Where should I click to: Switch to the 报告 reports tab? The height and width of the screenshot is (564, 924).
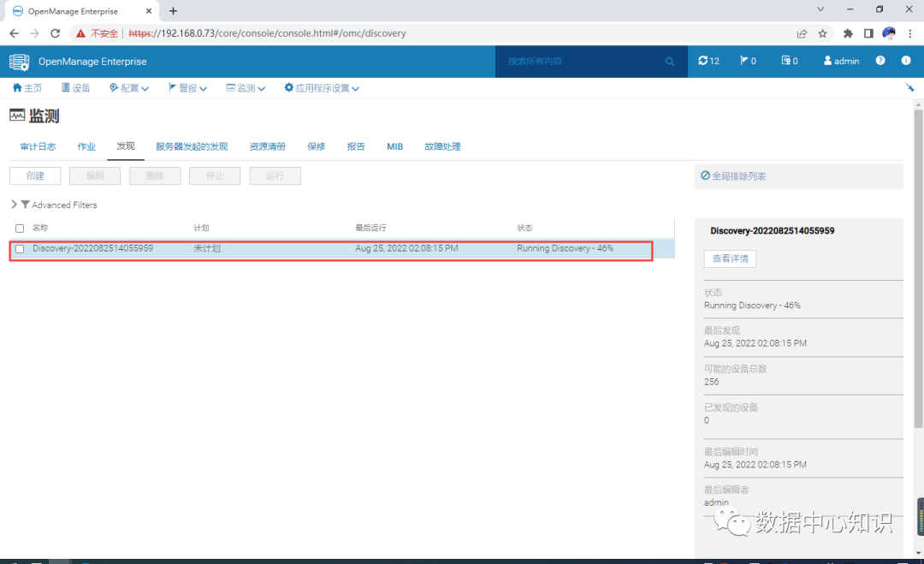click(x=356, y=146)
